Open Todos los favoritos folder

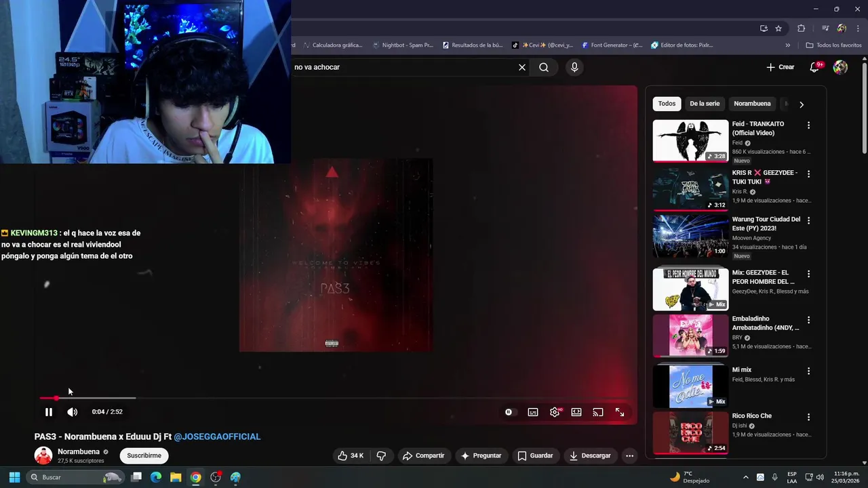click(x=833, y=45)
